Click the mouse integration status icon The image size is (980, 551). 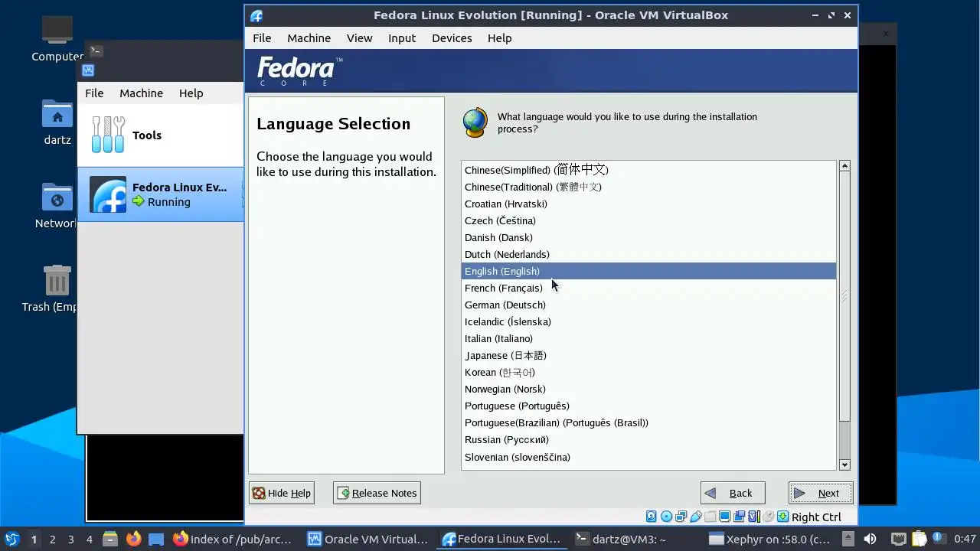(768, 517)
